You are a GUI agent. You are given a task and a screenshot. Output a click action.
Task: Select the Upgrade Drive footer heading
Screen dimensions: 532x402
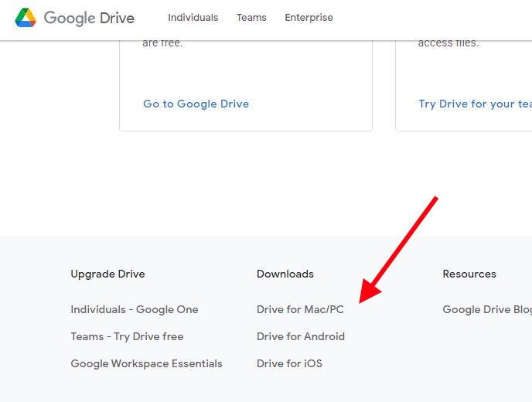coord(108,274)
